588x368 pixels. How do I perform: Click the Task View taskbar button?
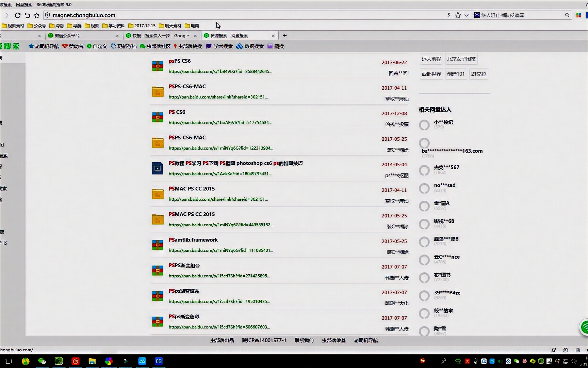(x=8, y=361)
